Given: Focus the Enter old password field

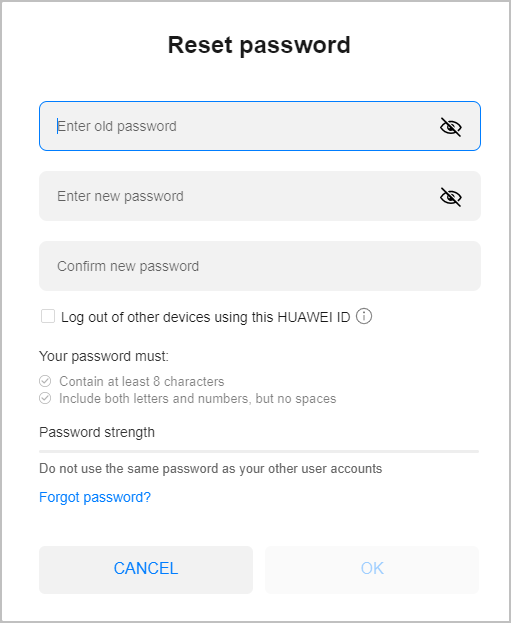Looking at the screenshot, I should (x=260, y=126).
